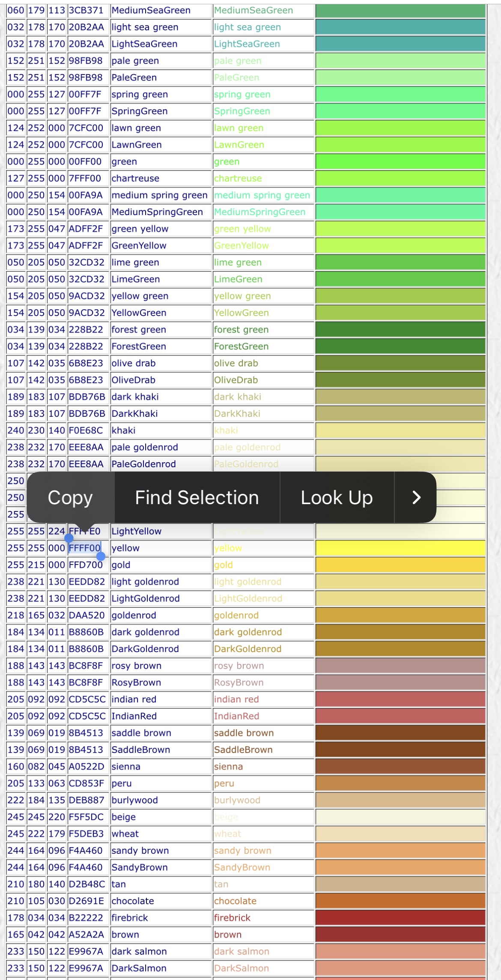Click the firebrick color swatch bar
Viewport: 501px width, 980px height.
400,917
